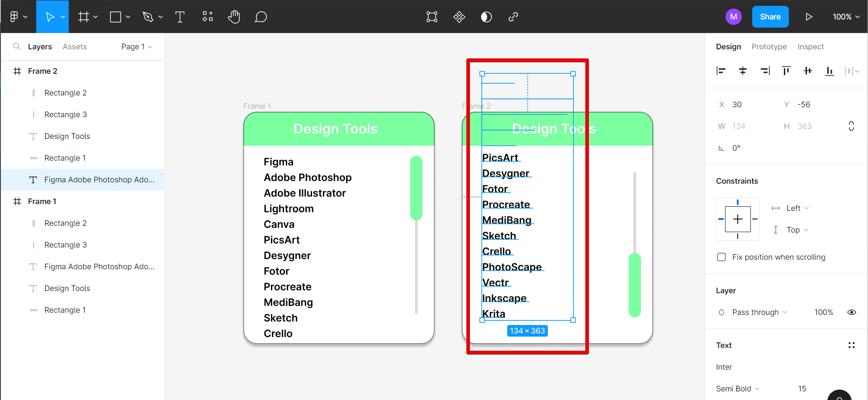This screenshot has width=868, height=400.
Task: Enable Fix position when scrolling checkbox
Action: coord(721,257)
